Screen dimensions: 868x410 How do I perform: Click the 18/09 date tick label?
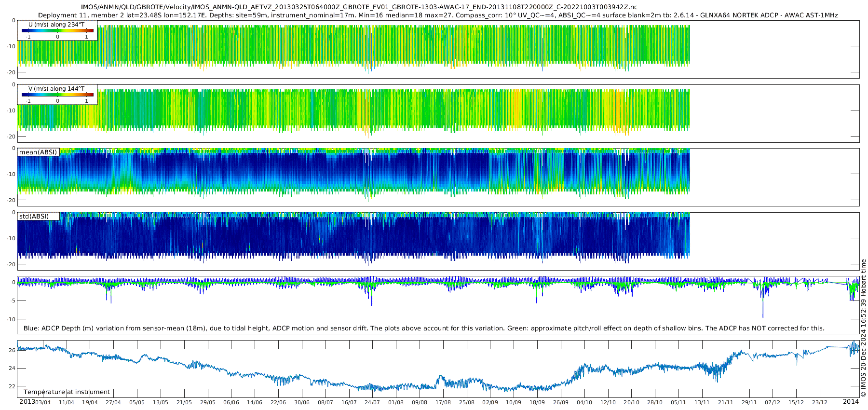[537, 402]
